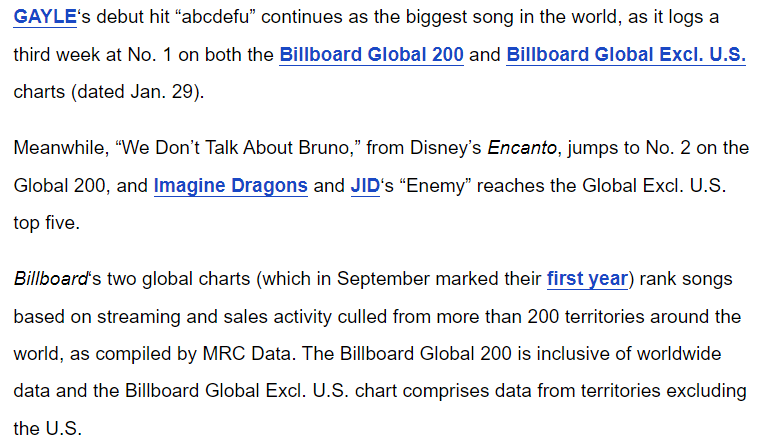Viewport: 769px width, 446px height.
Task: Click the text "(dated Jan. 29)"
Action: (x=137, y=92)
